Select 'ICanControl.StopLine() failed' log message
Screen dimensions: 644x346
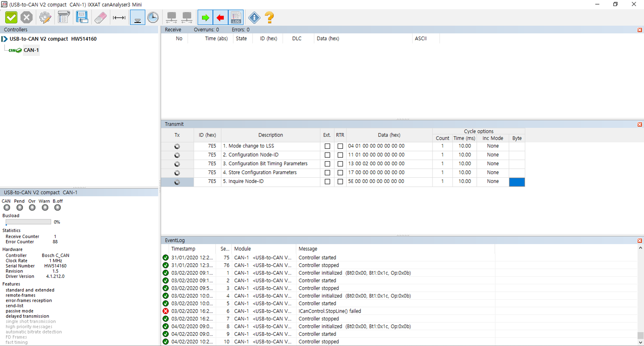(x=330, y=311)
